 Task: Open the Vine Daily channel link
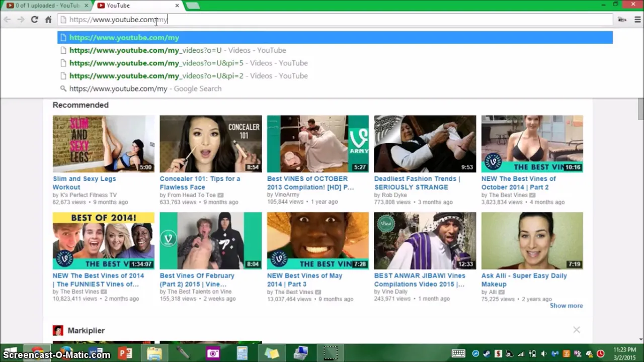pyautogui.click(x=394, y=292)
